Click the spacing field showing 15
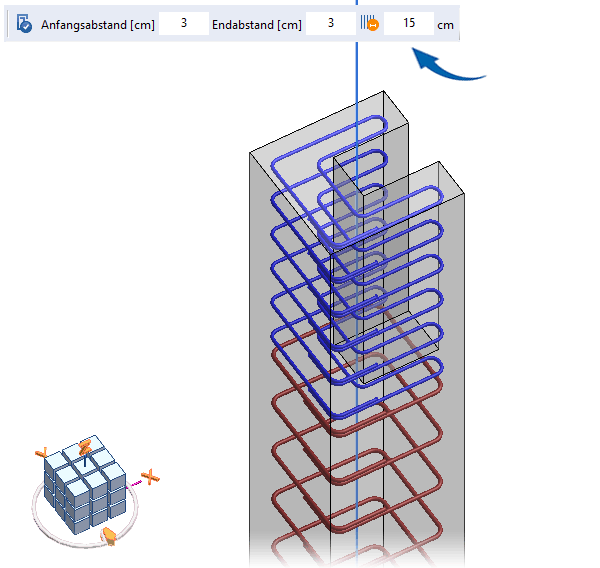600x568 pixels. click(409, 23)
